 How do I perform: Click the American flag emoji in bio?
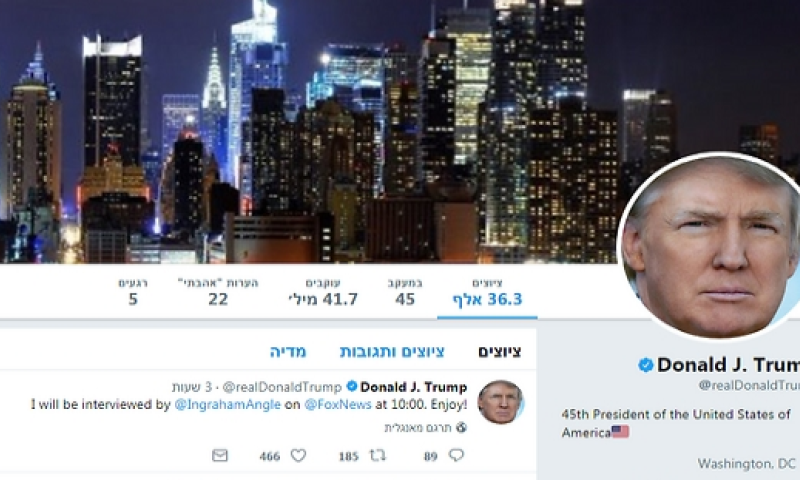point(620,432)
